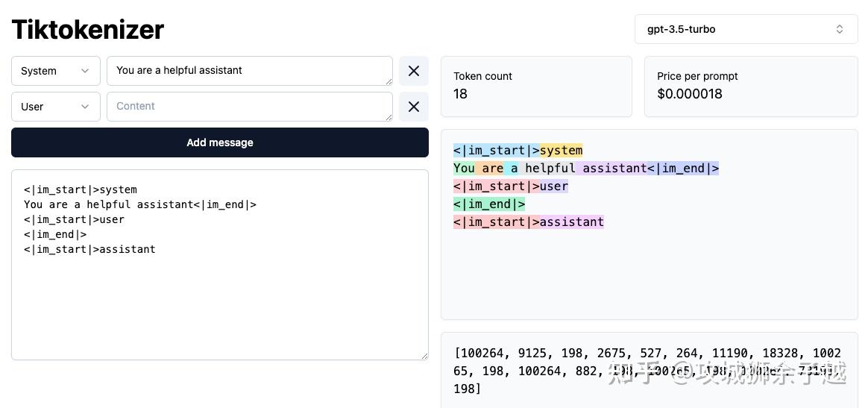
Task: Click the Add message button
Action: click(220, 142)
